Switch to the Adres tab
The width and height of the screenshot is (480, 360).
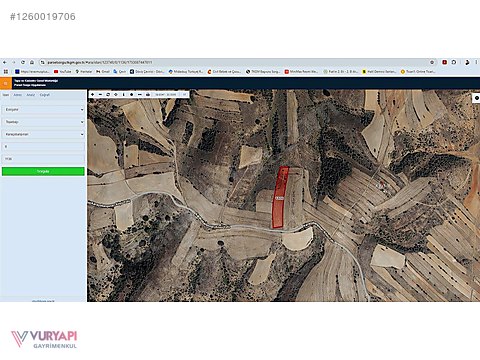click(18, 95)
